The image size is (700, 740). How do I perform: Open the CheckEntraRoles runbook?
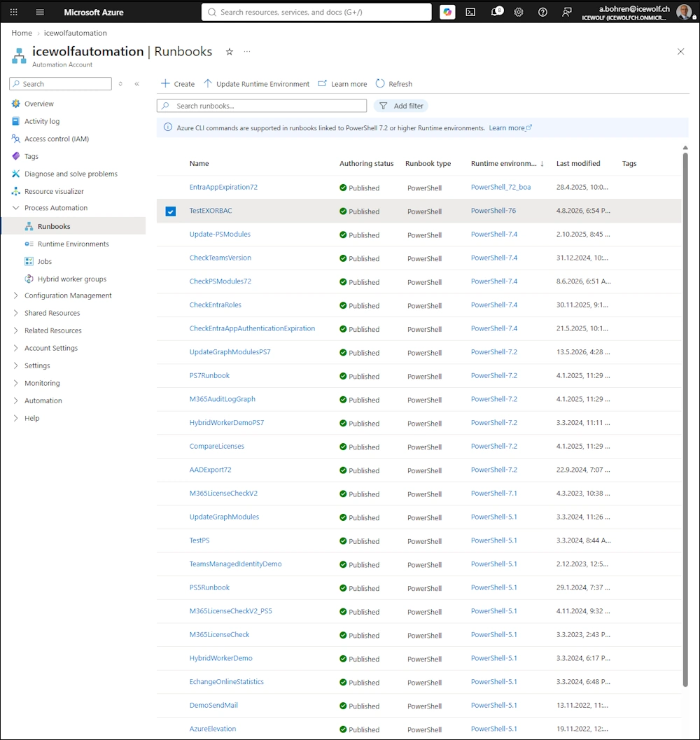(215, 305)
